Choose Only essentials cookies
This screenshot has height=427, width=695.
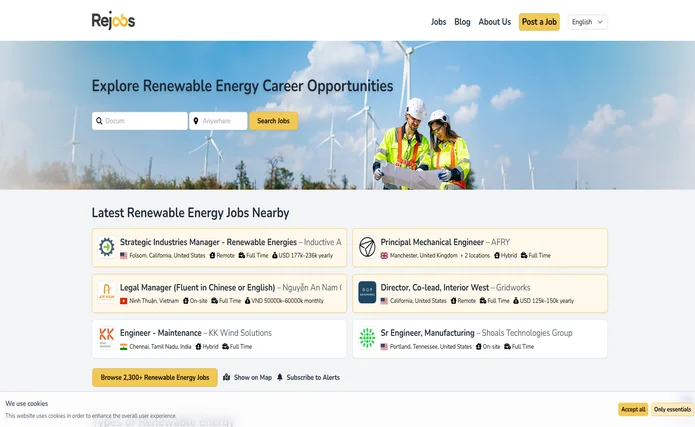(672, 409)
